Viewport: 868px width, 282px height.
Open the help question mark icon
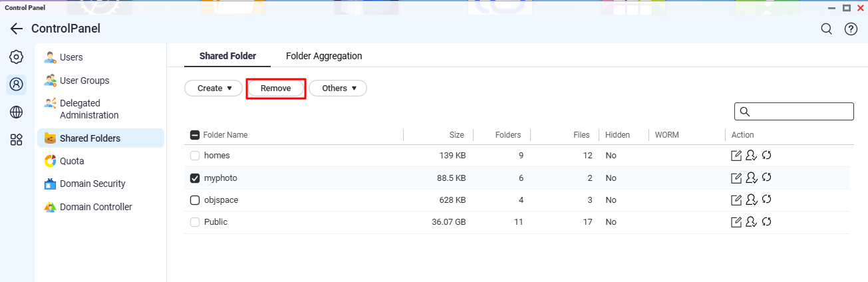click(x=851, y=29)
